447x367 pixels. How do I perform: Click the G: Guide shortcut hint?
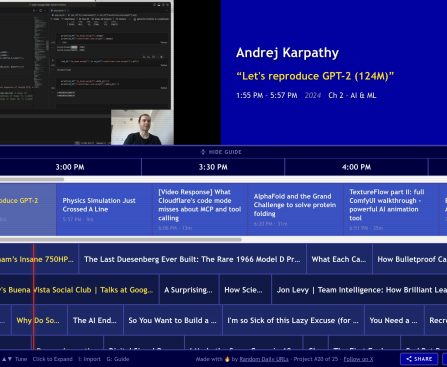click(x=118, y=359)
